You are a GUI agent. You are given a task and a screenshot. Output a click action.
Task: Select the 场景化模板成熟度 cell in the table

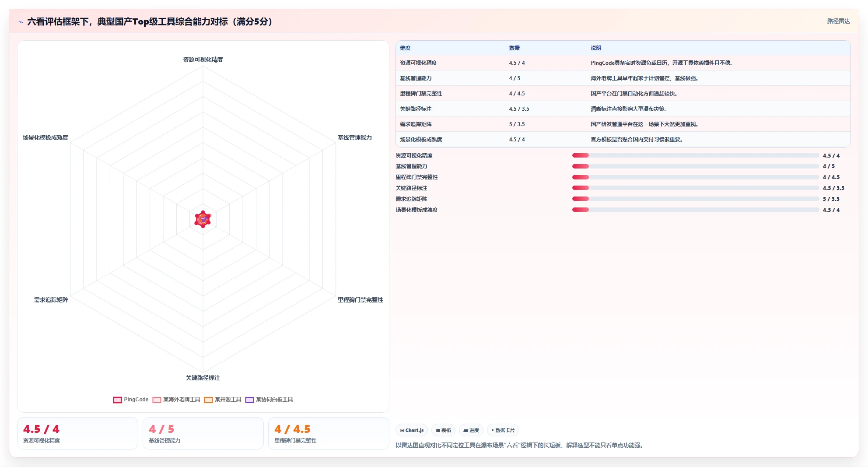421,140
